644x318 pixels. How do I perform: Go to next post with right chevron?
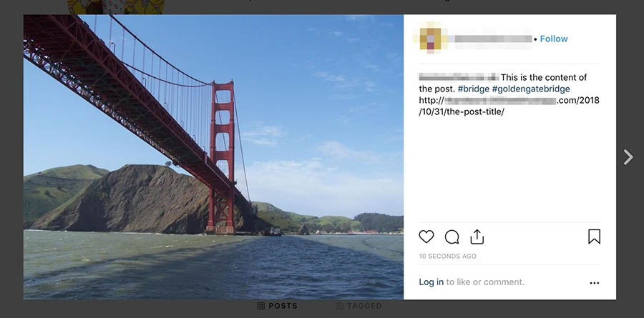[x=628, y=157]
